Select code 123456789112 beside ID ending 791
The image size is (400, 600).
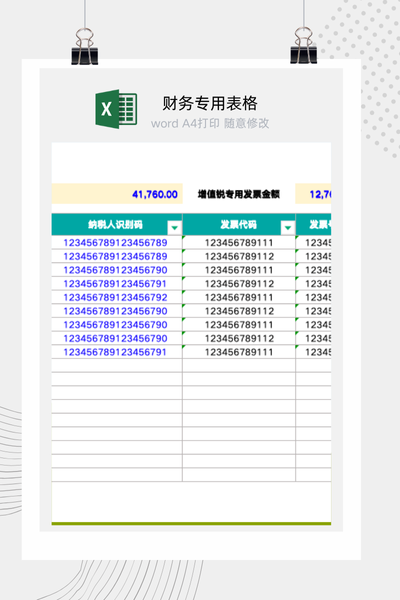[x=239, y=284]
